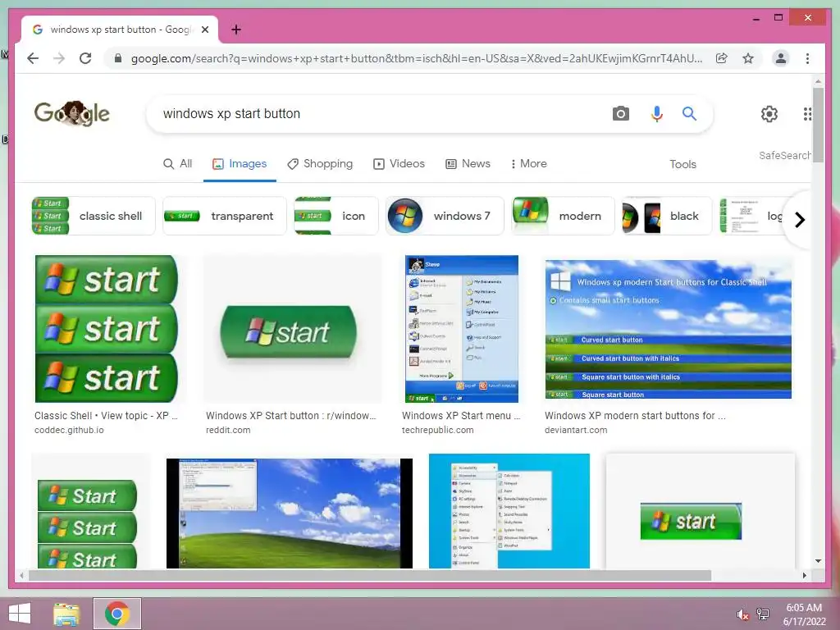
Task: Filter by the 'windows 7' chip
Action: coord(445,216)
